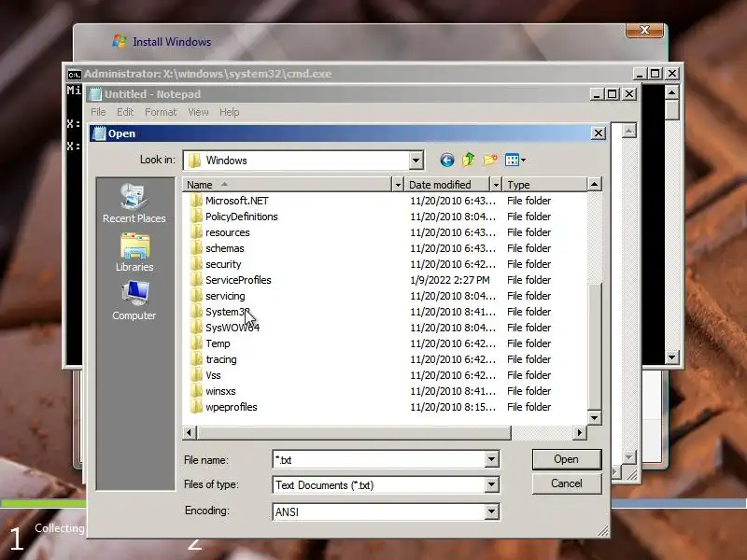This screenshot has height=560, width=747.
Task: Create a new folder icon
Action: point(490,160)
